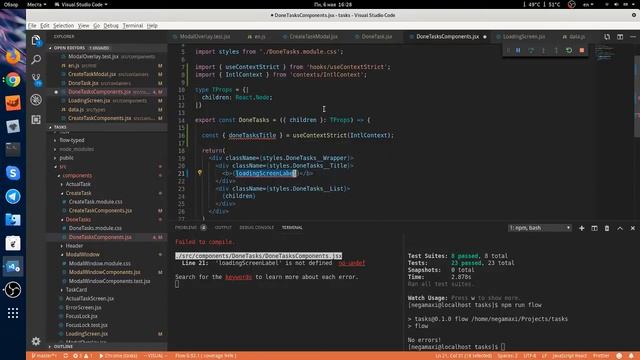
Task: Switch to ModalOverlay.test.jsx tab
Action: tap(204, 37)
